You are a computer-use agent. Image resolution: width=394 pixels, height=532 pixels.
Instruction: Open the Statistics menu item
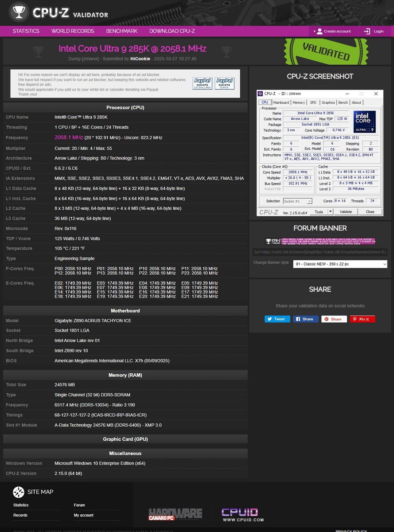point(26,31)
